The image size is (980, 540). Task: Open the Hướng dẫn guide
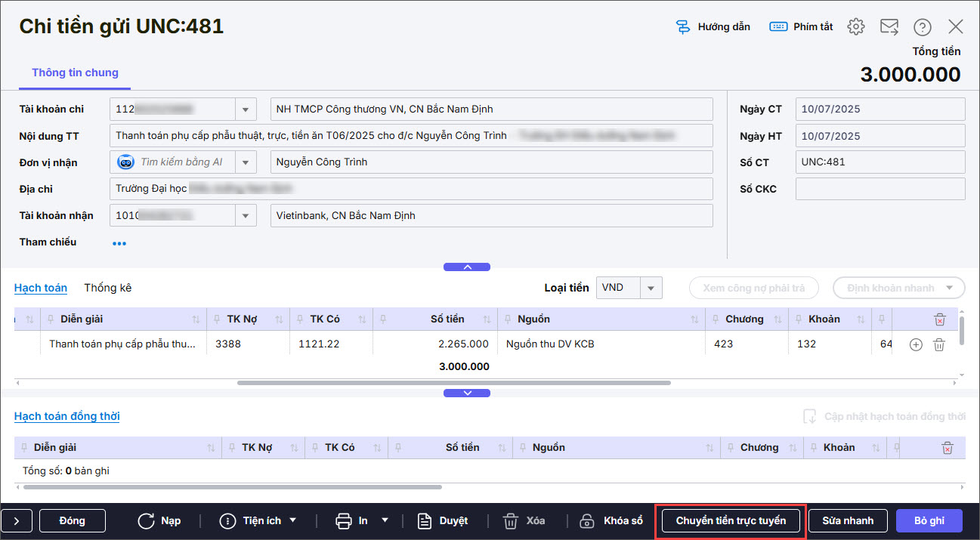click(713, 26)
